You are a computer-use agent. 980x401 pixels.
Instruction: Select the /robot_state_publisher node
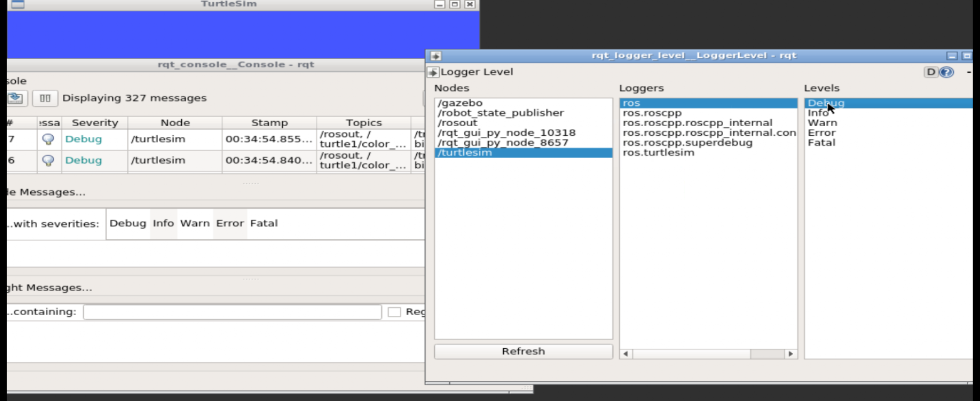523,113
